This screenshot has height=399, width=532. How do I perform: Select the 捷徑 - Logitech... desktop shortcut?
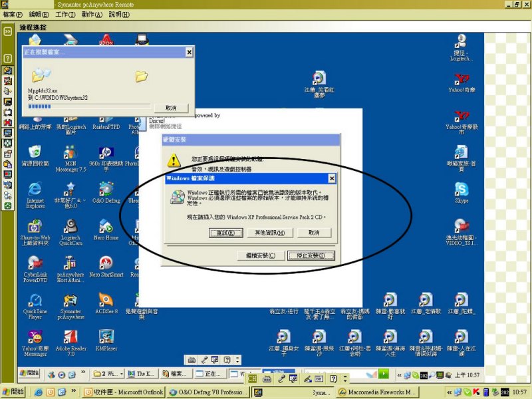(x=462, y=47)
